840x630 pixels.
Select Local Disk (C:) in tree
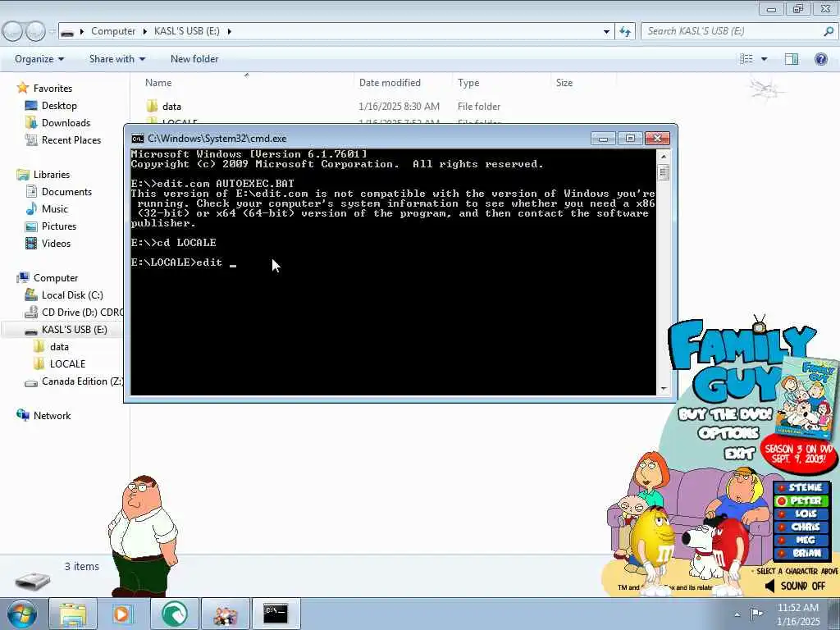click(72, 295)
